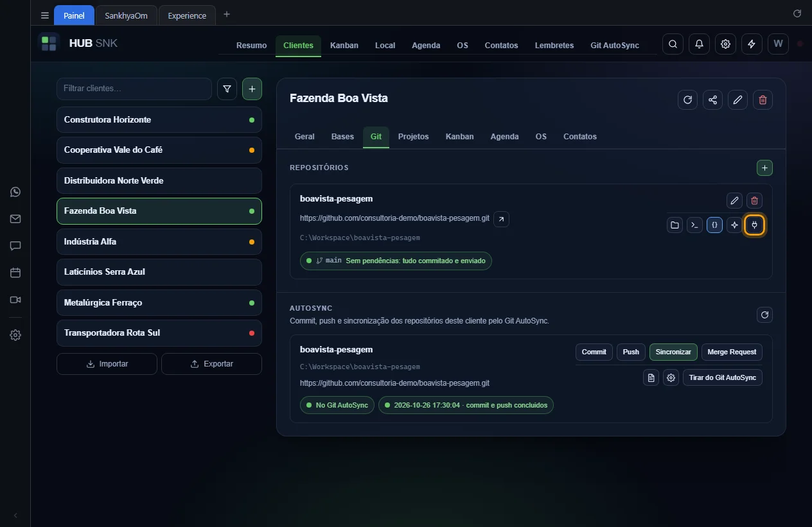Edit the Fazenda Boa Vista client

click(738, 99)
